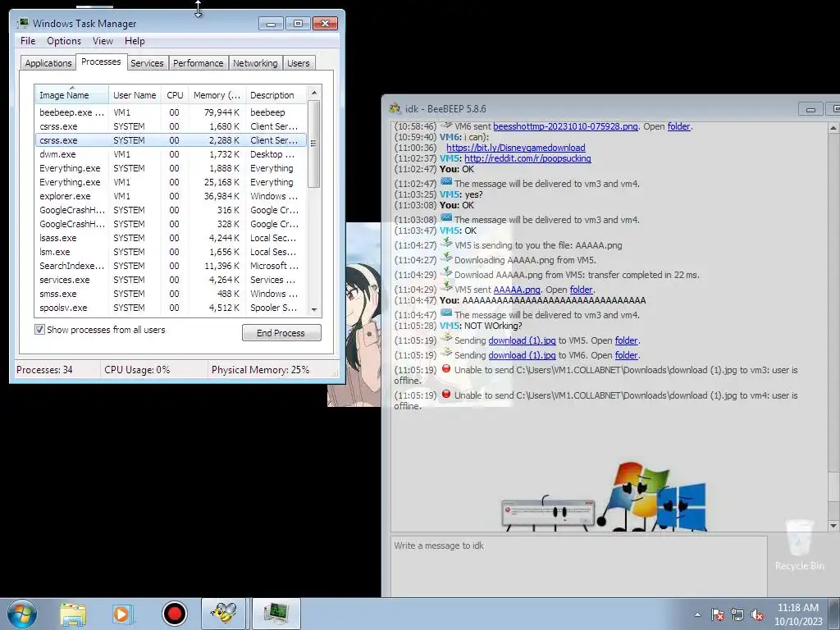Sort processes by CPU column
This screenshot has height=630, width=840.
click(175, 95)
